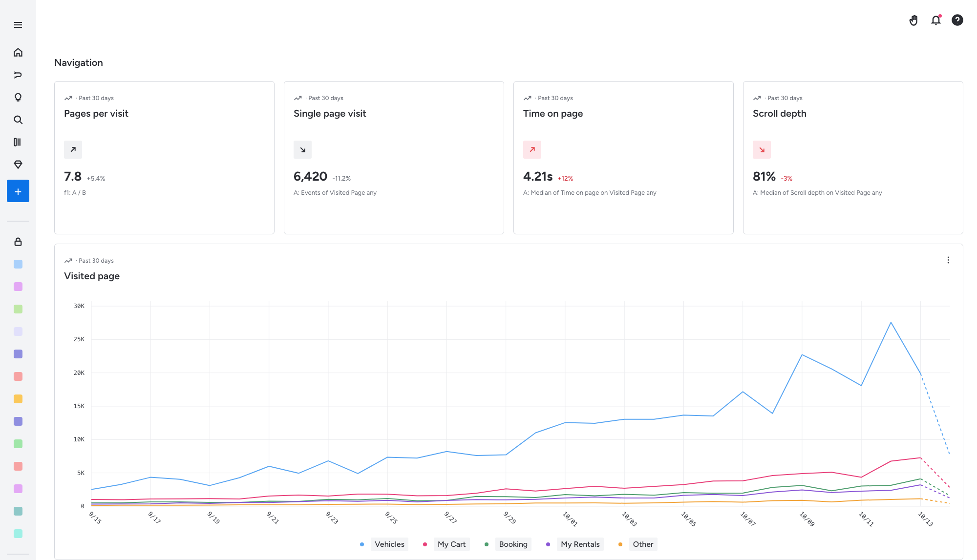Open the help question mark icon

(x=957, y=20)
